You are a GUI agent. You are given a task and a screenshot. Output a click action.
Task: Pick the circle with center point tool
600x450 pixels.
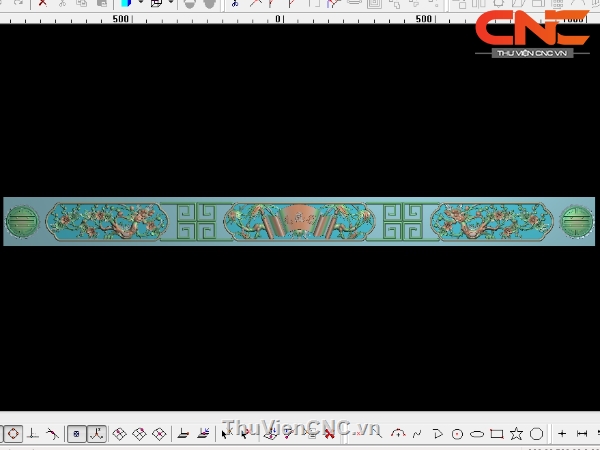click(457, 434)
